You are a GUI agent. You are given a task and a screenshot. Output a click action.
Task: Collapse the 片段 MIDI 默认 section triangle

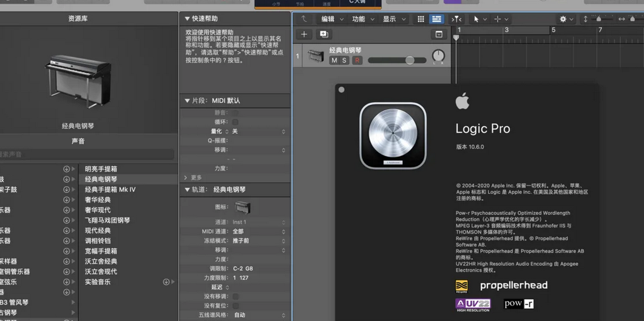187,101
